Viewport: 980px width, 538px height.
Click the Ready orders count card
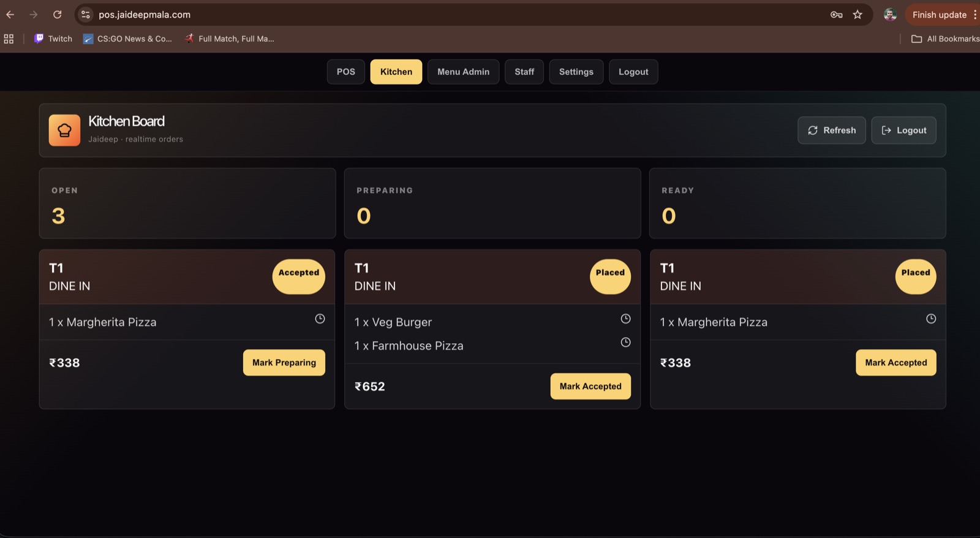tap(797, 203)
